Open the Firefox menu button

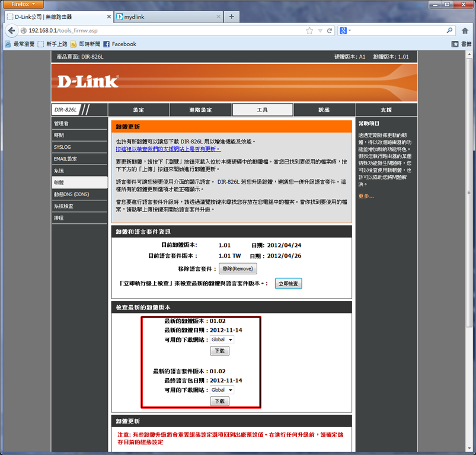[x=23, y=4]
